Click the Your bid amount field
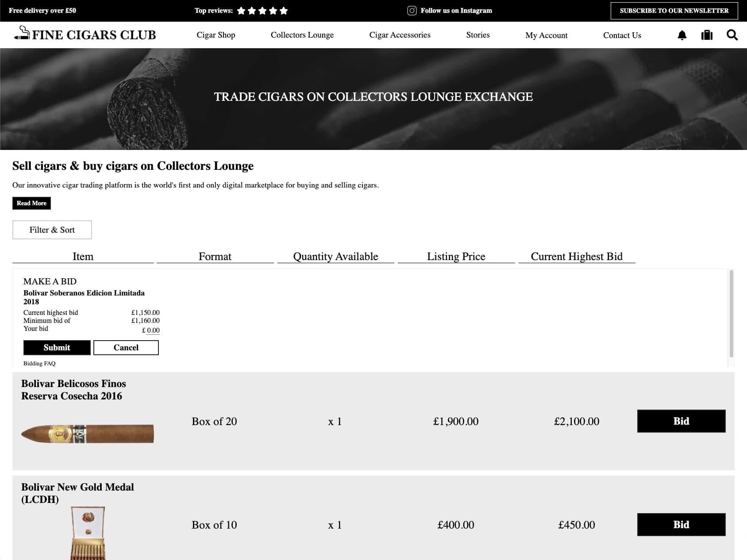The height and width of the screenshot is (560, 747). point(153,330)
